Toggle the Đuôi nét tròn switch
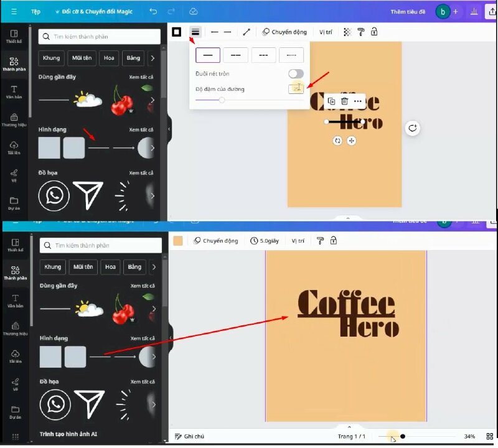The height and width of the screenshot is (448, 498). (x=296, y=73)
